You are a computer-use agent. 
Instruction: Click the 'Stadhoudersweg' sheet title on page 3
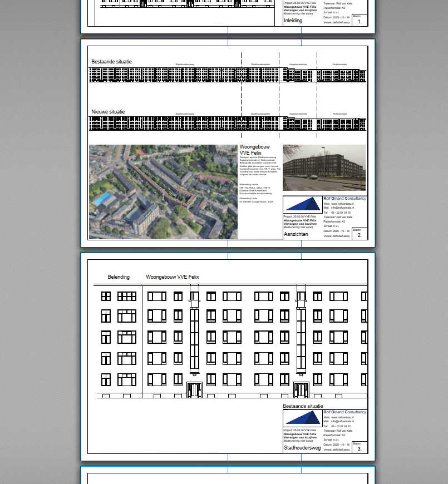[x=302, y=448]
